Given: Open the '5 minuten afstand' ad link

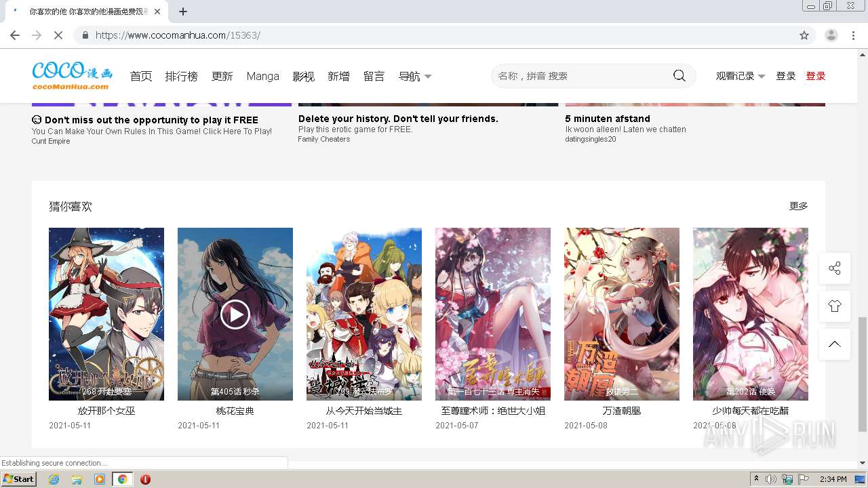Looking at the screenshot, I should 608,119.
